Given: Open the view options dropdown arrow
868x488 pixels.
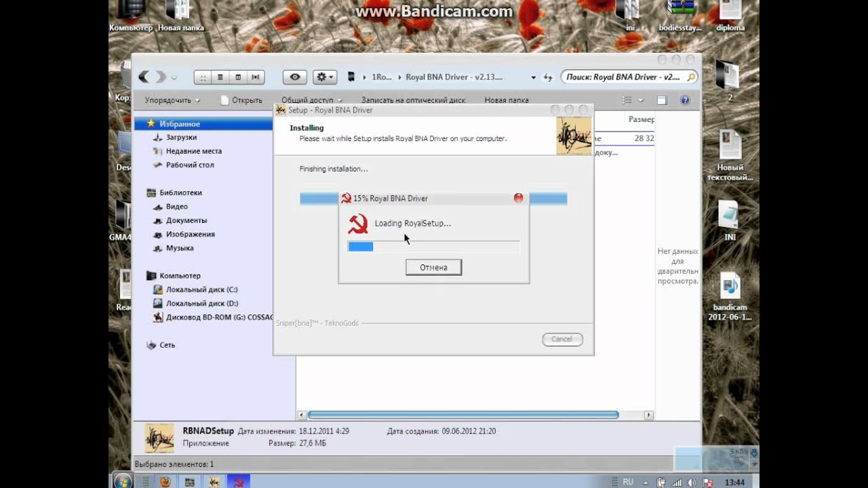Looking at the screenshot, I should (641, 100).
